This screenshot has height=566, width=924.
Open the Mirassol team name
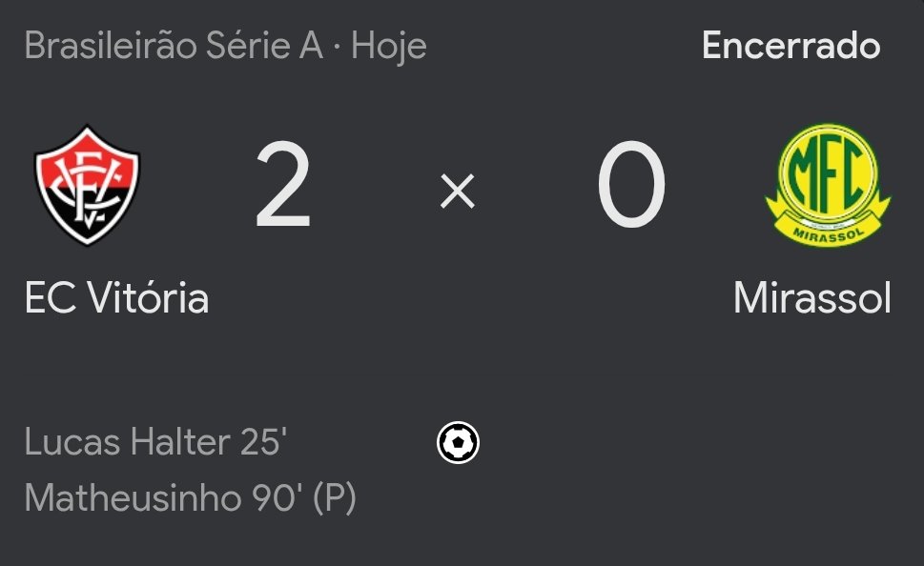click(x=811, y=298)
